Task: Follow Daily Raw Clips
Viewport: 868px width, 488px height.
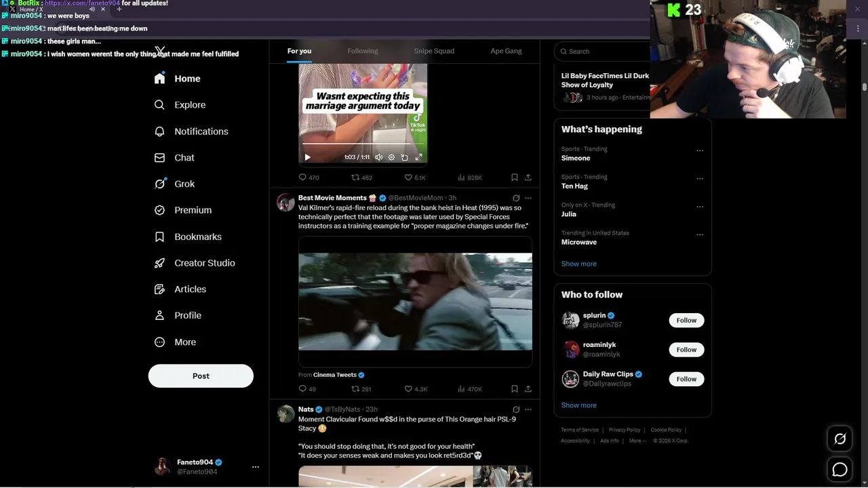Action: (686, 379)
